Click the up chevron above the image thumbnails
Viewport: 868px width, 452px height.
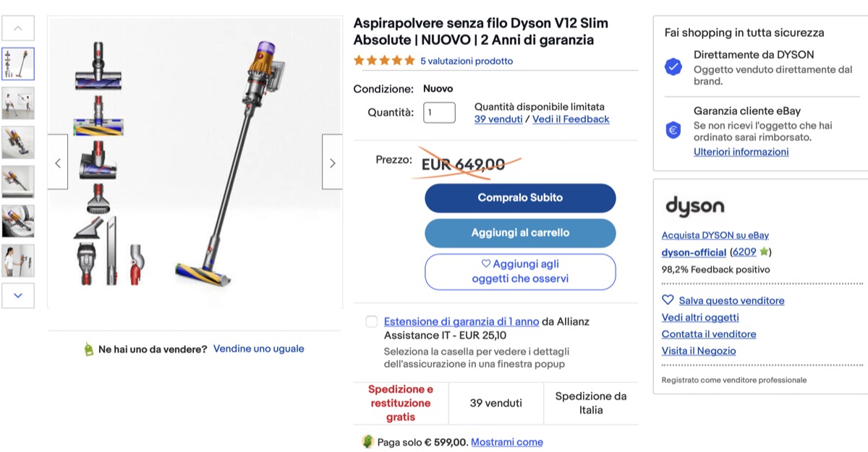(x=19, y=27)
